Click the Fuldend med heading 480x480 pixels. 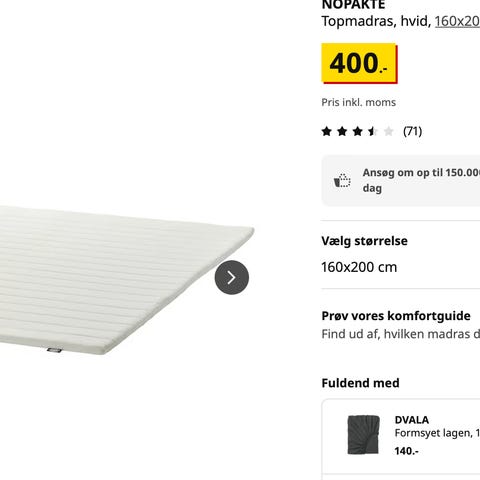point(360,383)
